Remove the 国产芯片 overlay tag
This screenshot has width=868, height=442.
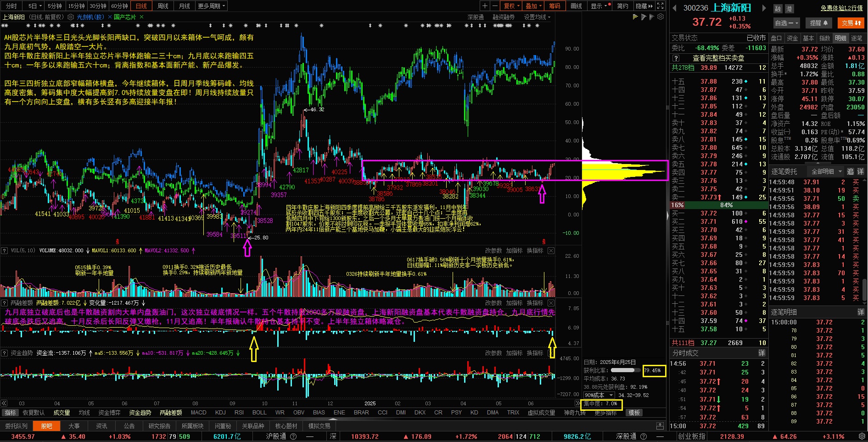(x=141, y=17)
